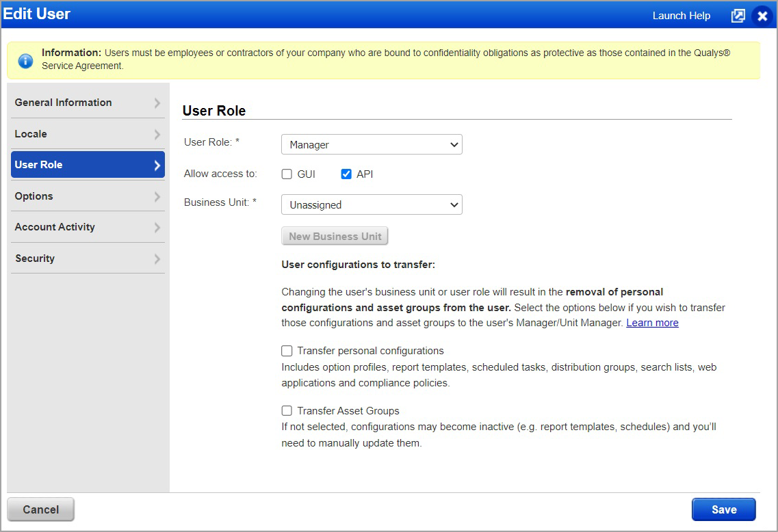Check Transfer personal configurations

coord(287,351)
